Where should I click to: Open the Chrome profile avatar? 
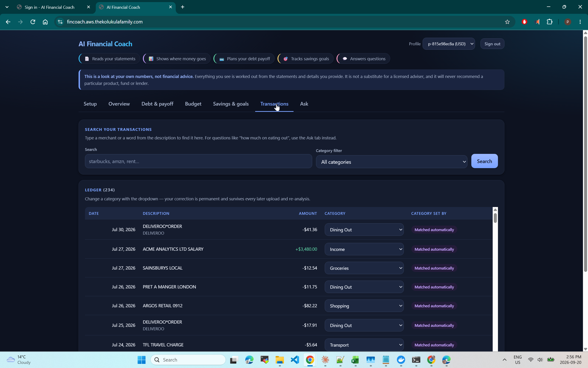point(568,22)
